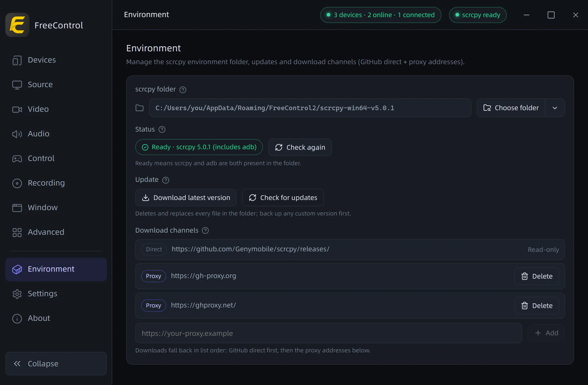
Task: Click the Window panel icon
Action: pos(17,208)
